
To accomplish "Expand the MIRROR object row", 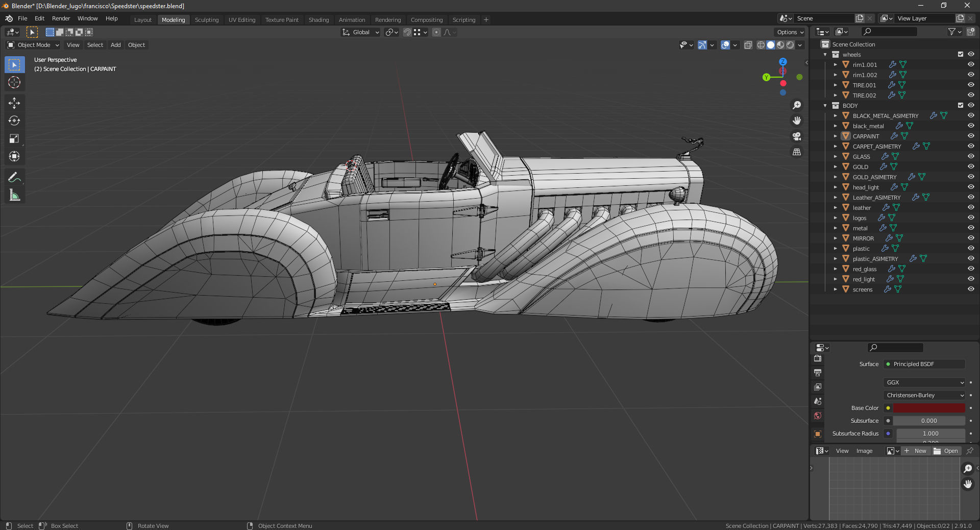I will 836,238.
